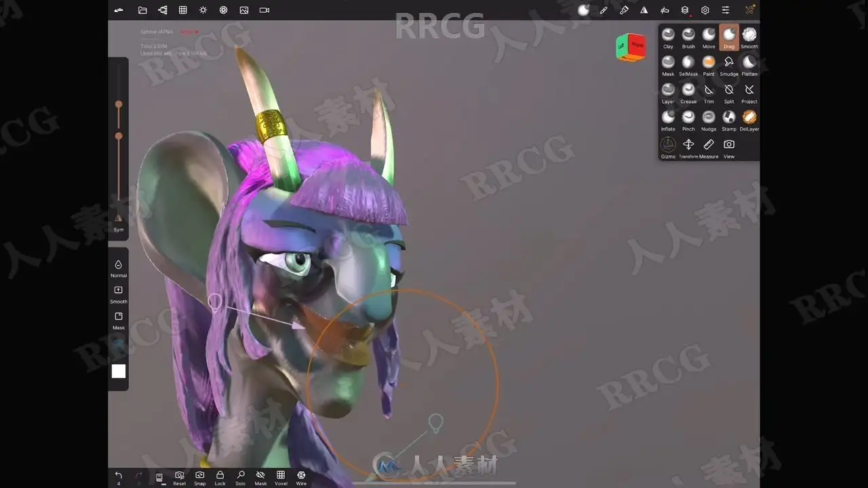Open the Painting brush menu
Viewport: 868px width, 488px height.
[x=624, y=10]
